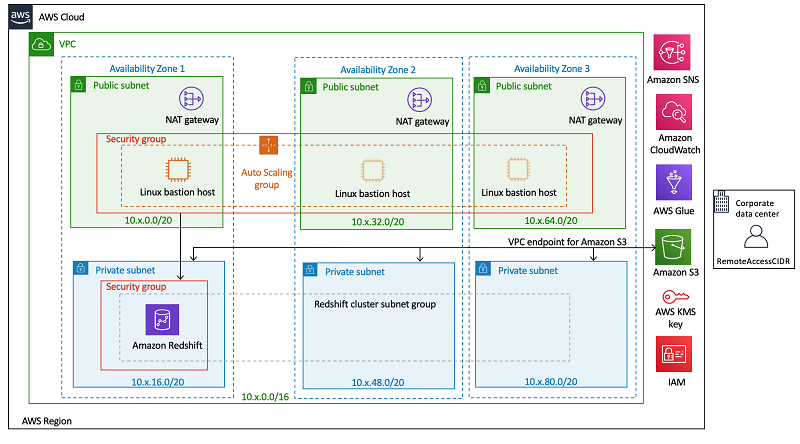Select the Amazon SNS icon
800x444 pixels.
[x=672, y=52]
